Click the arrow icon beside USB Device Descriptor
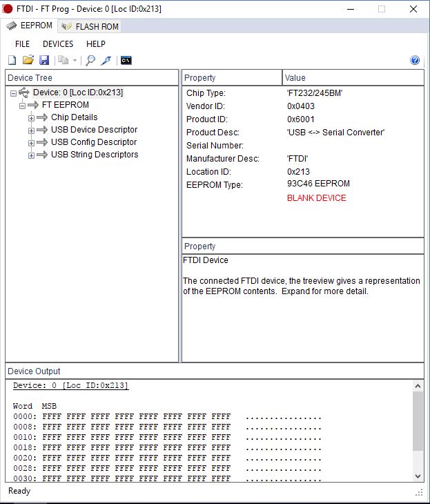430x504 pixels. click(x=42, y=130)
